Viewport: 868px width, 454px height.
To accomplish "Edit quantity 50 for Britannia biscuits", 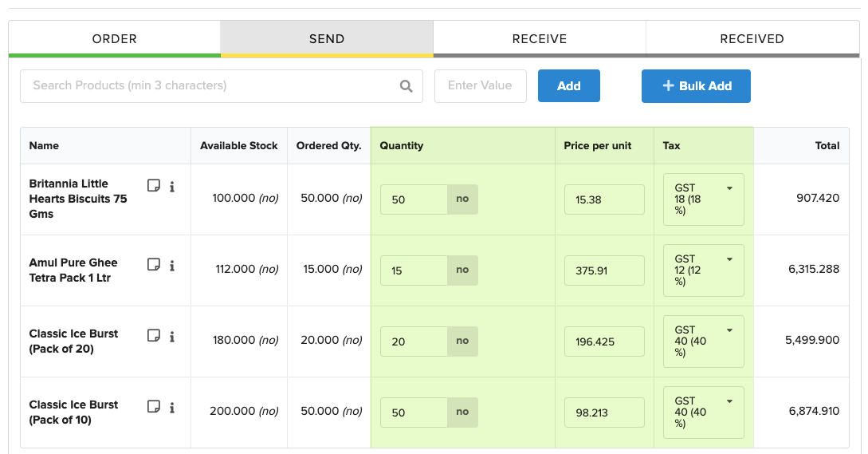I will tap(414, 199).
